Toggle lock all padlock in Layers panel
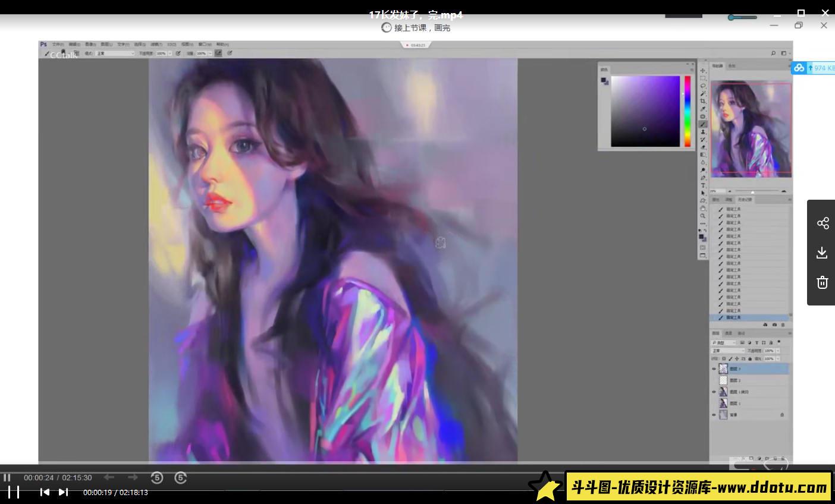This screenshot has height=504, width=835. 750,358
